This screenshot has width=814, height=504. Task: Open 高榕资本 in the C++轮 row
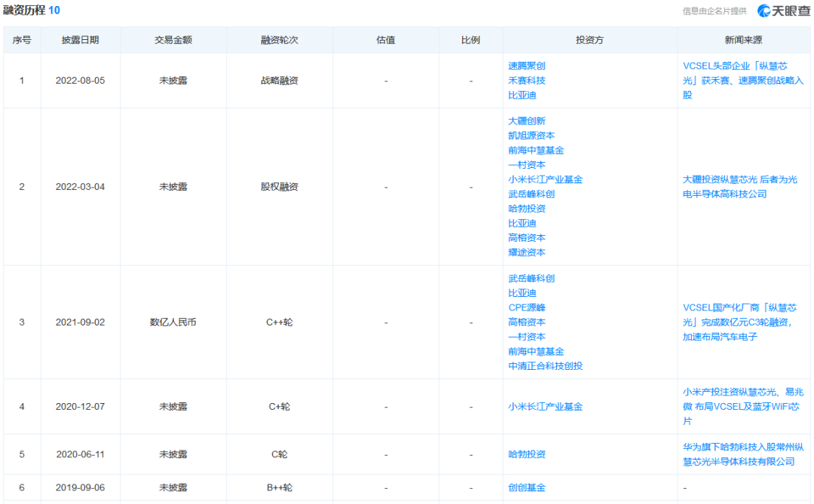click(526, 322)
